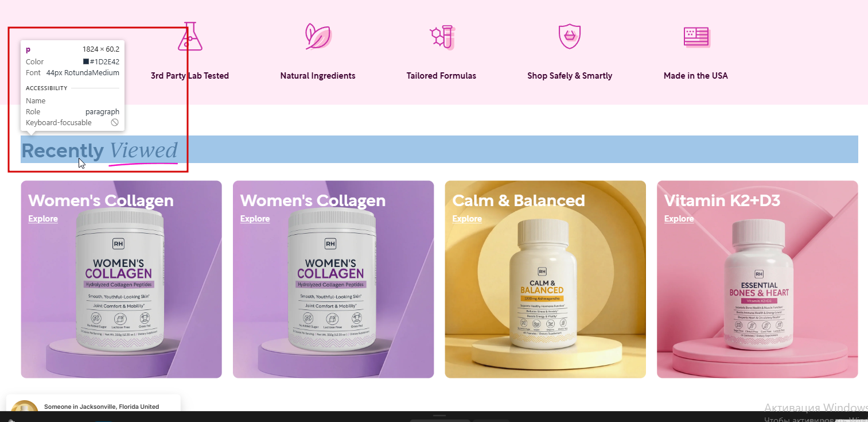
Task: Open Explore link under Vitamin K2+D3
Action: (679, 219)
